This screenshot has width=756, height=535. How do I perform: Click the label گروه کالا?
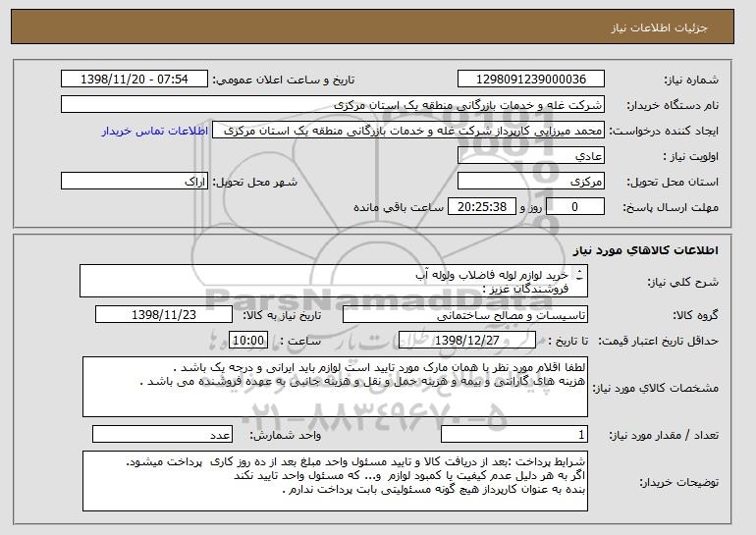pyautogui.click(x=695, y=315)
